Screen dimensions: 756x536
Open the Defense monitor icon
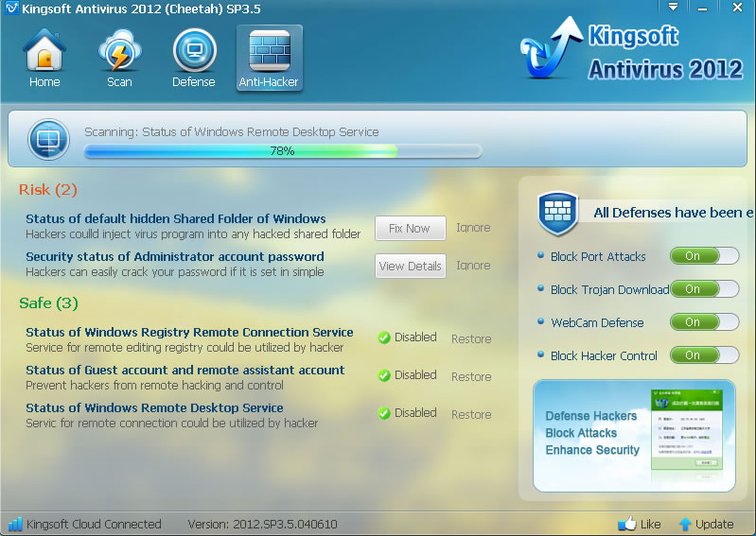pyautogui.click(x=194, y=50)
